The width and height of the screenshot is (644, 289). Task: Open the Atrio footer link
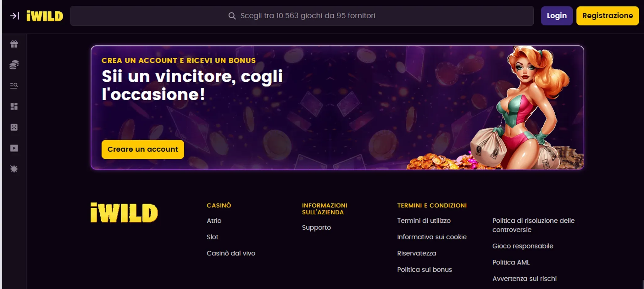(214, 221)
